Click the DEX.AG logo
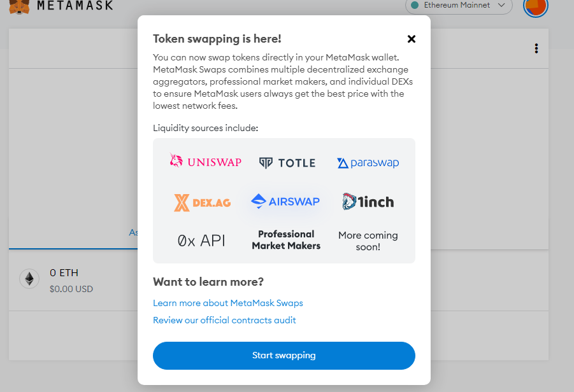This screenshot has height=392, width=574. [203, 202]
